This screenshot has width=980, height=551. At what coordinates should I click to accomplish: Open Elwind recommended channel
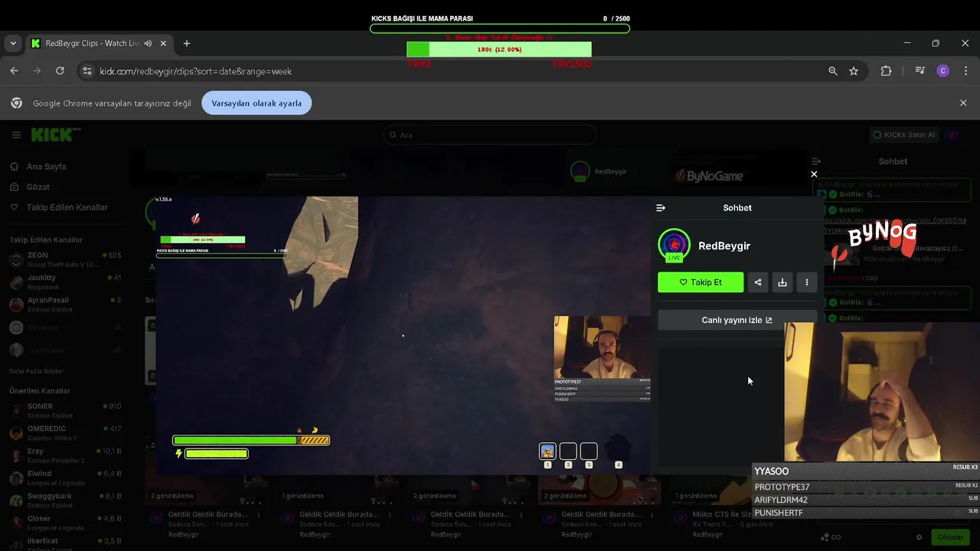(x=64, y=478)
